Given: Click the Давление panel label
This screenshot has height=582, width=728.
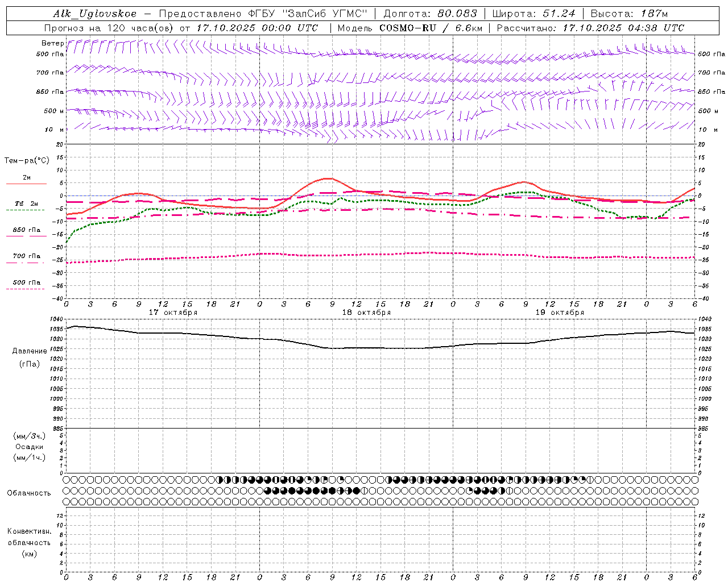Looking at the screenshot, I should pyautogui.click(x=30, y=351).
